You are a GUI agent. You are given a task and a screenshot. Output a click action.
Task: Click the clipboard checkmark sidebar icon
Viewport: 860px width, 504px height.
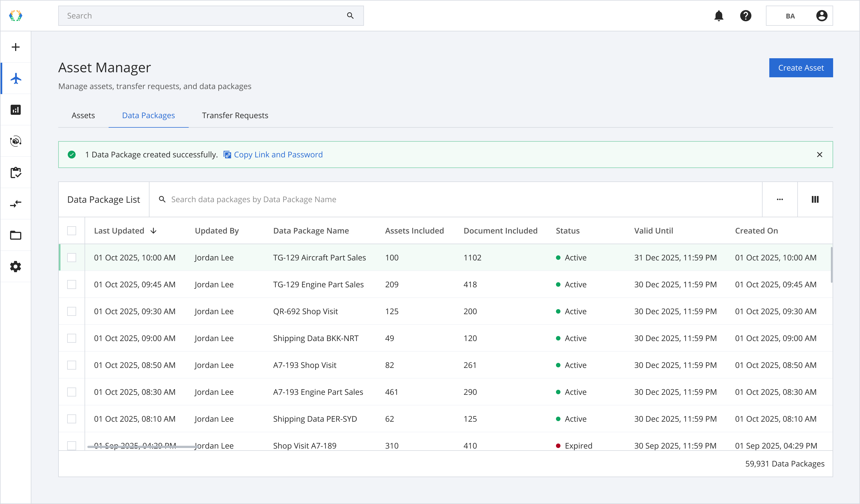point(16,173)
